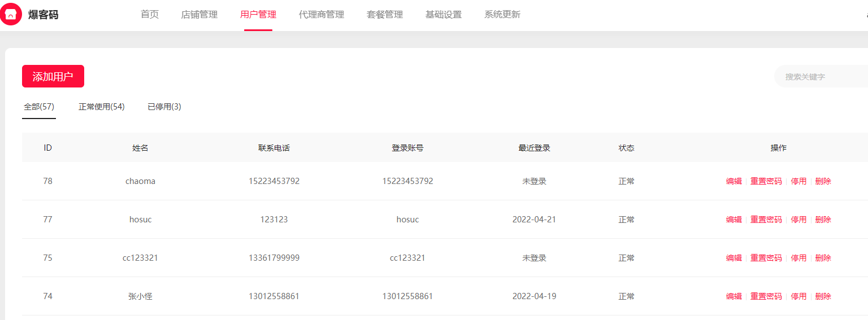This screenshot has width=868, height=320.
Task: Go to 店铺管理 in top navigation
Action: tap(199, 15)
